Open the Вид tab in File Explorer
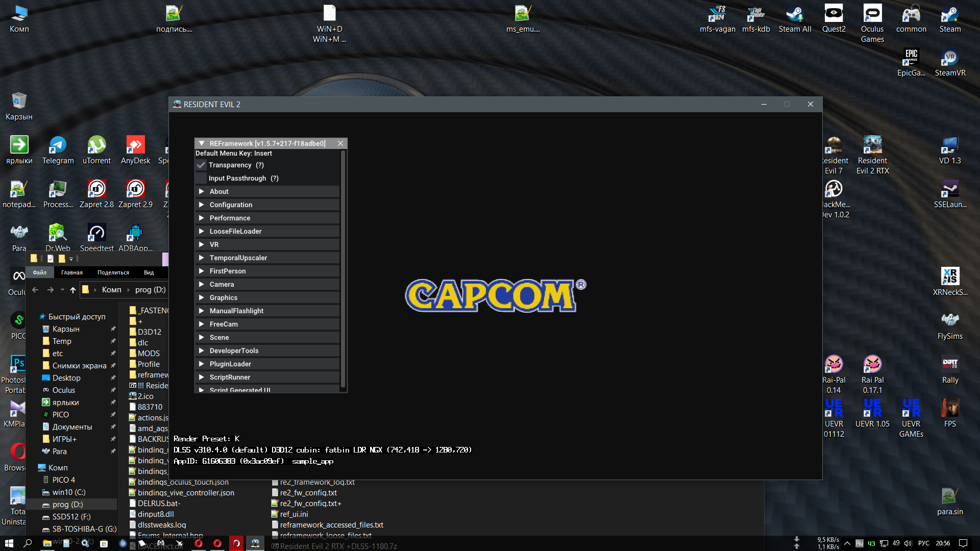The image size is (980, 551). (x=149, y=273)
